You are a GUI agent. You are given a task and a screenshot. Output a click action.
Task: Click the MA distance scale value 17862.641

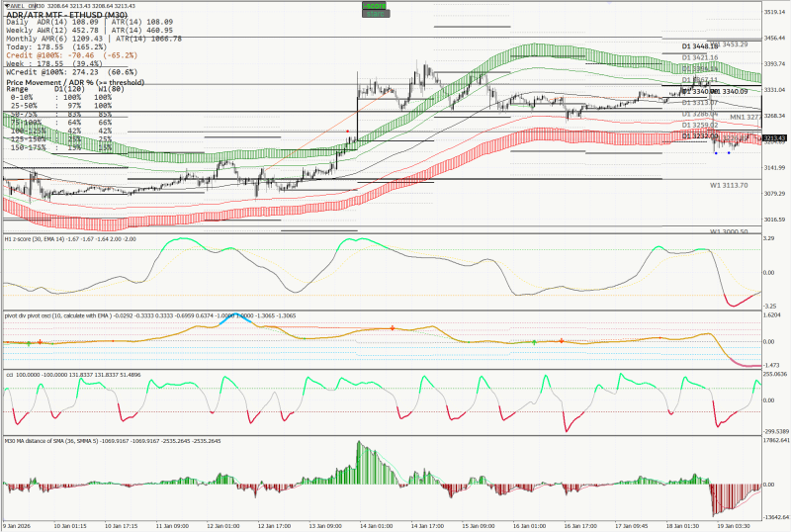click(776, 440)
